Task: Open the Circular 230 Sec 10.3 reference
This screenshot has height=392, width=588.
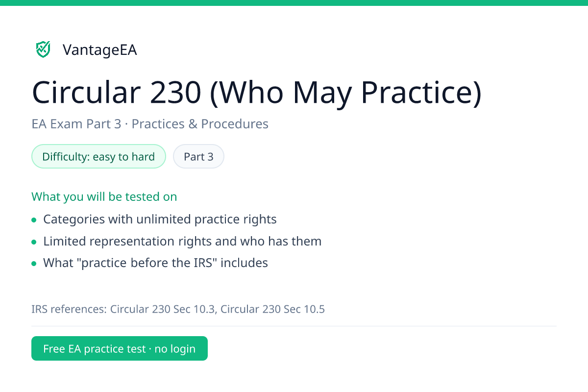Action: pyautogui.click(x=163, y=309)
